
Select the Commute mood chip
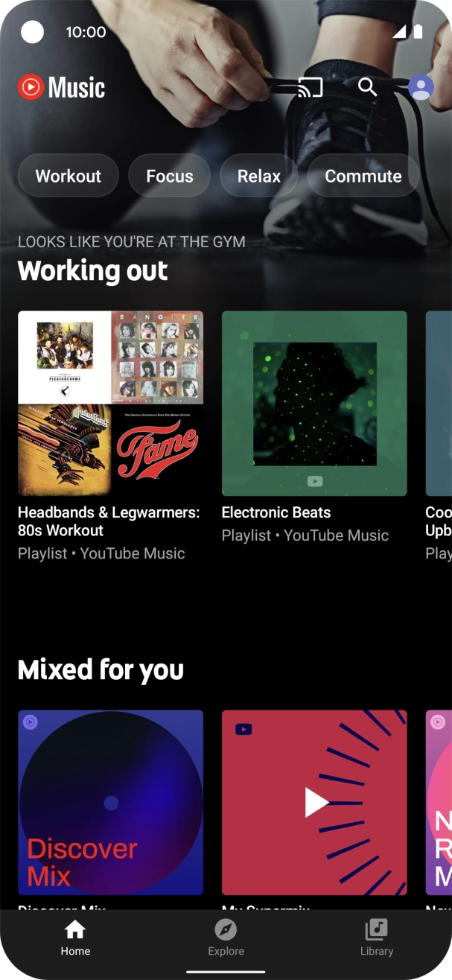click(363, 176)
